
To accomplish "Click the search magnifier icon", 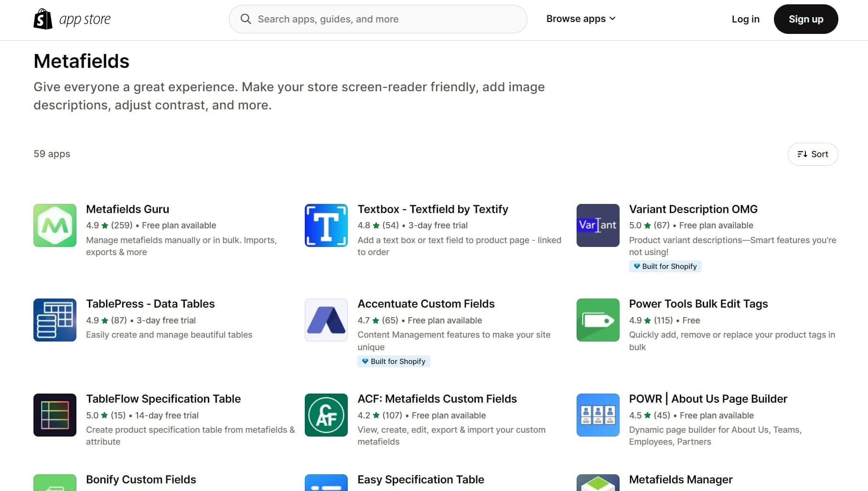I will pos(246,19).
